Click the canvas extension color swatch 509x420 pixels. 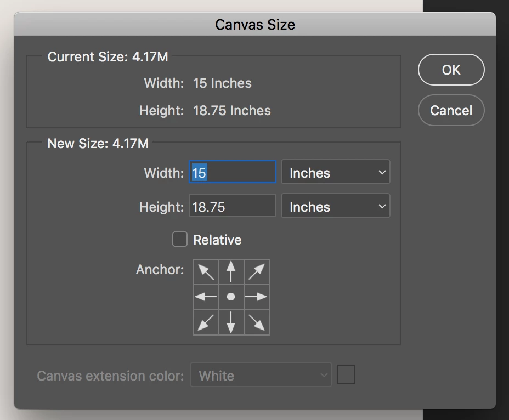point(346,375)
